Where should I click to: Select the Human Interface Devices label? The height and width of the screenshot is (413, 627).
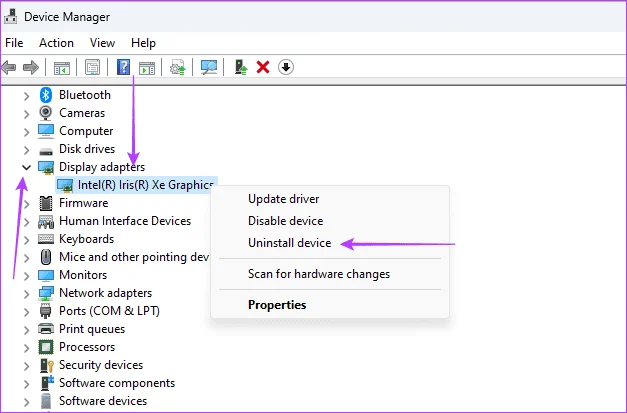[125, 221]
